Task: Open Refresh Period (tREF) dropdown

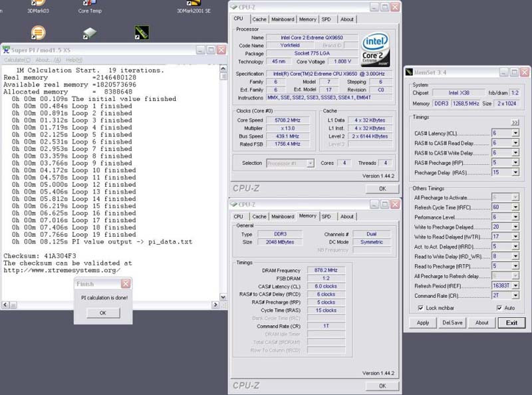Action: [x=515, y=286]
